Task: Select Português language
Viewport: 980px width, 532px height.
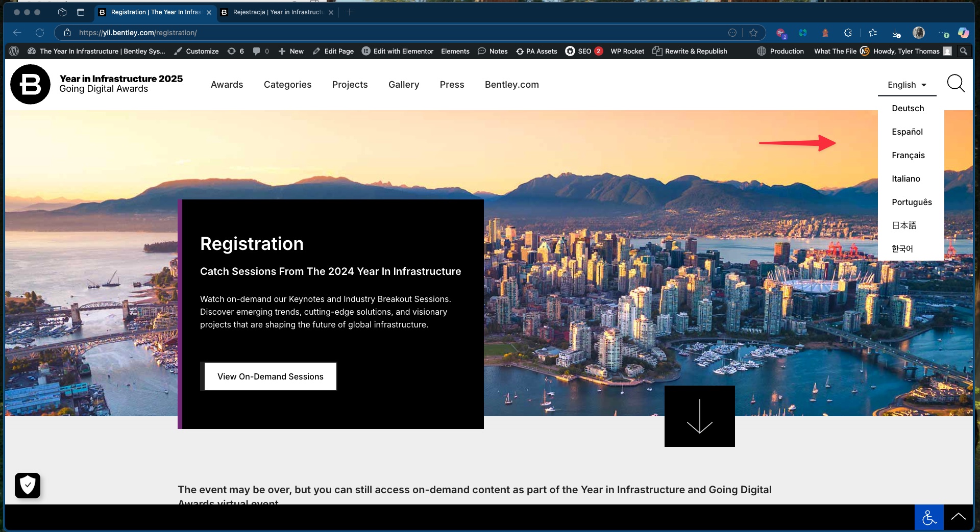Action: [912, 202]
